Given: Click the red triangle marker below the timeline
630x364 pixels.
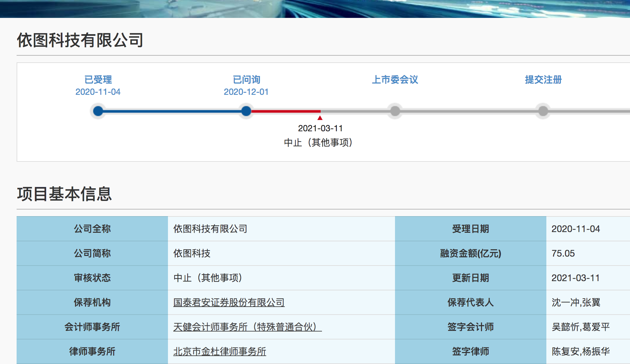Looking at the screenshot, I should [x=320, y=117].
